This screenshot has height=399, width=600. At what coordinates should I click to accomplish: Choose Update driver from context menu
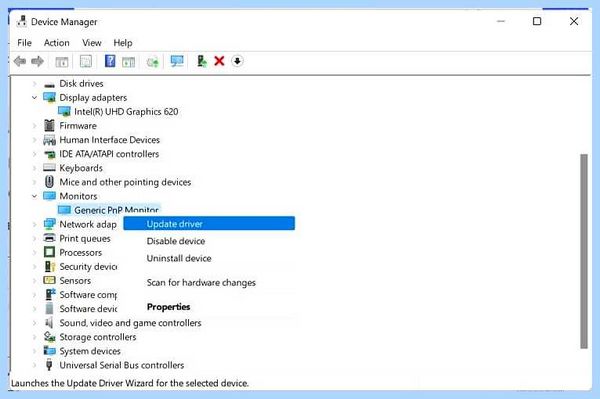[209, 224]
